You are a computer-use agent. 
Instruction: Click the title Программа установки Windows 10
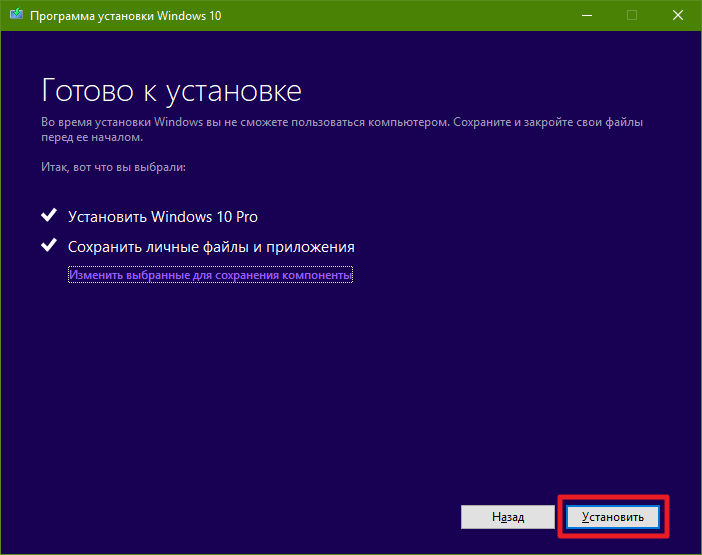tap(125, 16)
